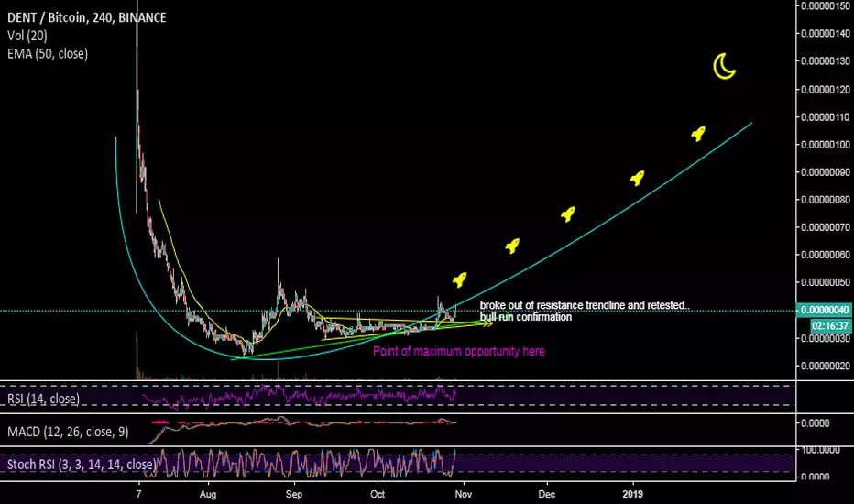Select the Vol (20) indicator label
This screenshot has width=854, height=504.
coord(27,36)
